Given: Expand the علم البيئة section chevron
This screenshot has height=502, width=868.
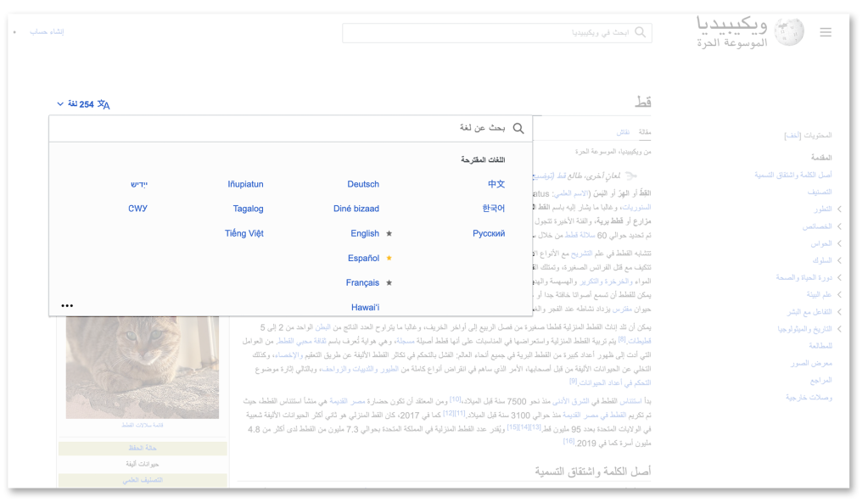Looking at the screenshot, I should click(x=839, y=295).
